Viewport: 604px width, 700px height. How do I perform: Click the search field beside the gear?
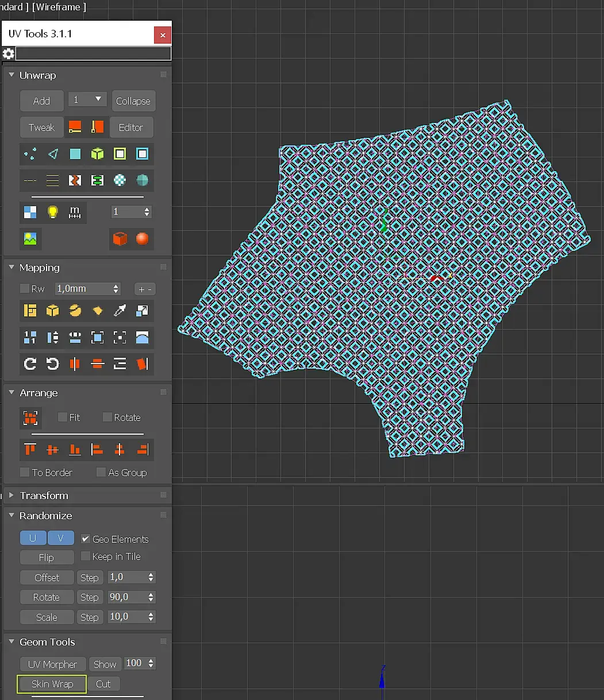93,54
